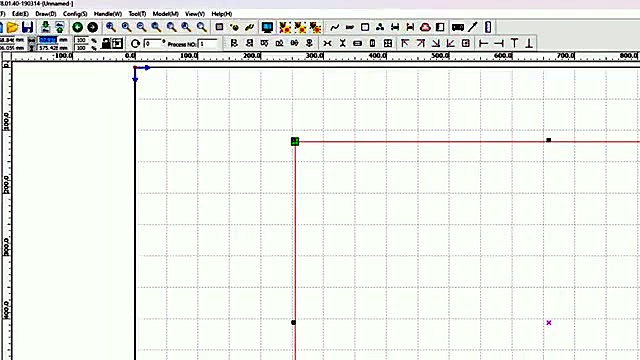Click the zoom-out magnifier with minus sign

(x=141, y=27)
